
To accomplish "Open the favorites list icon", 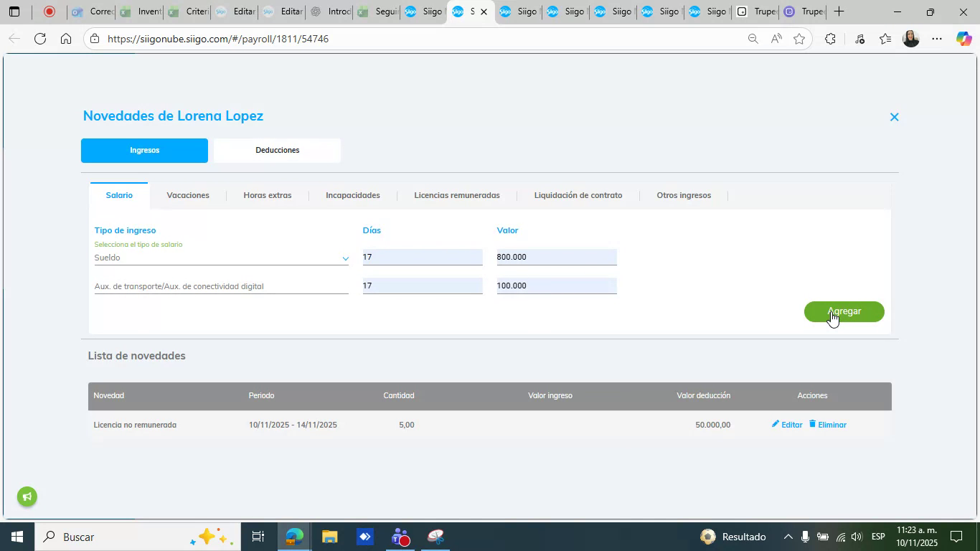I will click(x=885, y=39).
